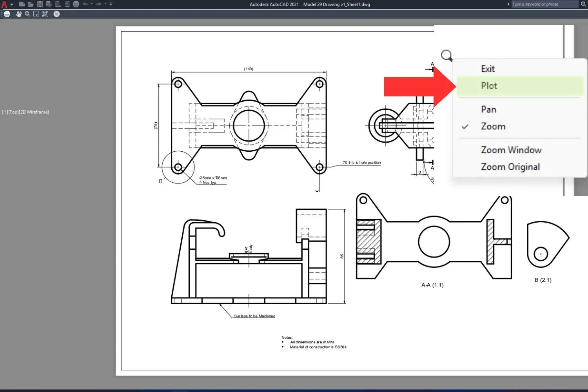
Task: Expand the search box arrow
Action: pyautogui.click(x=508, y=4)
